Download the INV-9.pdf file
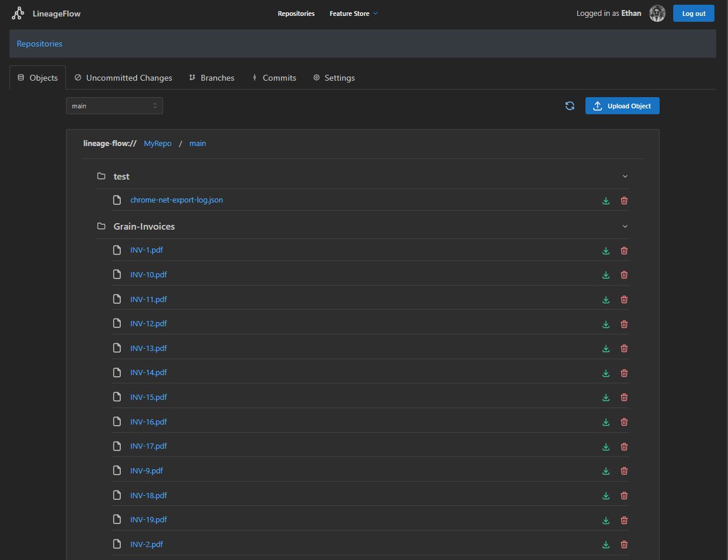Screen dimensions: 728x560 (x=605, y=471)
